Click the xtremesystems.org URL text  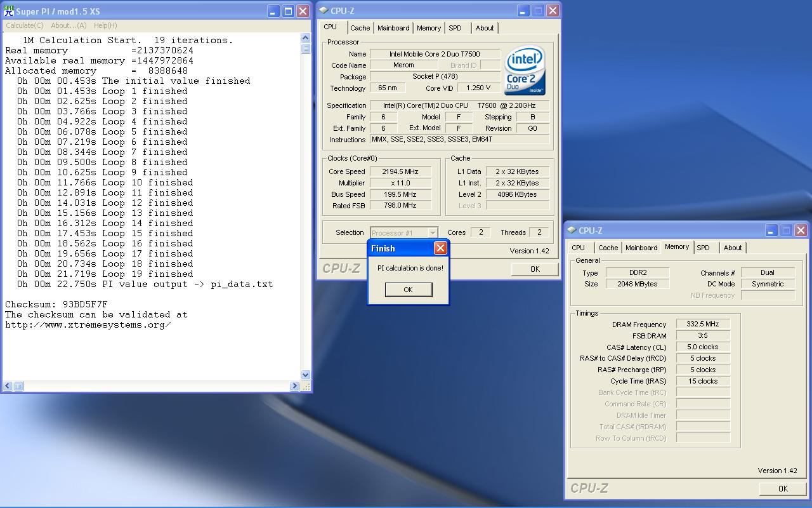pyautogui.click(x=88, y=324)
